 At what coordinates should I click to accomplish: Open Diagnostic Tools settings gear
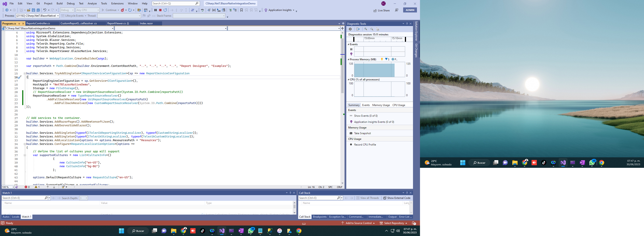pos(350,29)
